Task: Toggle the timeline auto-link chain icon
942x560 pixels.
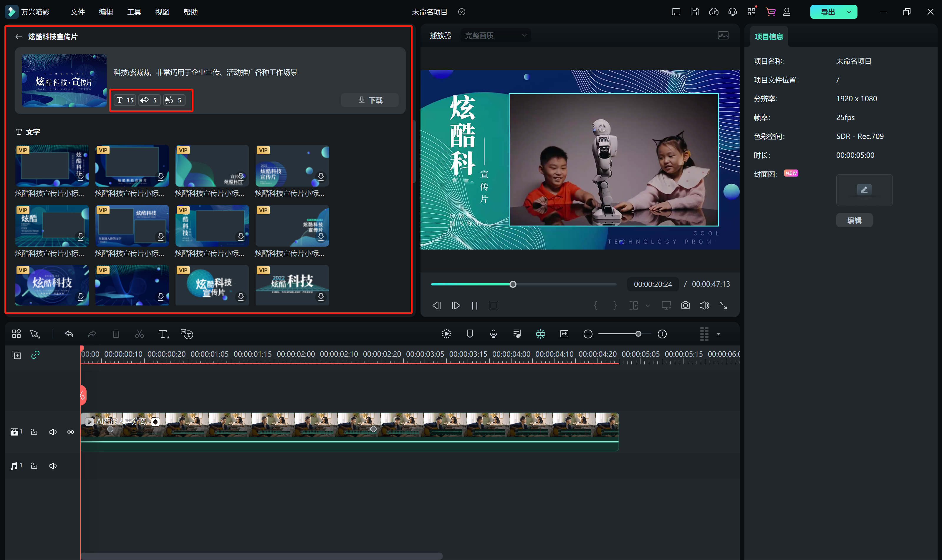Action: pyautogui.click(x=36, y=355)
